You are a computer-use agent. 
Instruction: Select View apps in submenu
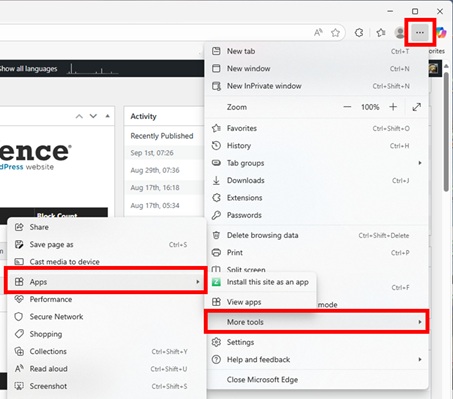click(262, 302)
